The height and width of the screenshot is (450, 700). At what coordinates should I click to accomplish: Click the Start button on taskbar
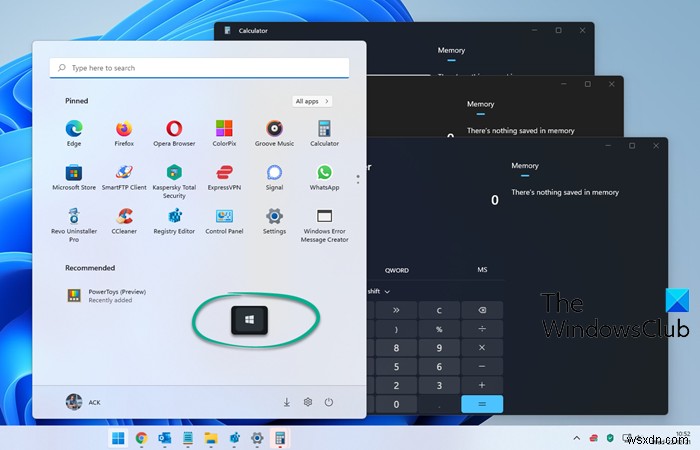pyautogui.click(x=118, y=438)
